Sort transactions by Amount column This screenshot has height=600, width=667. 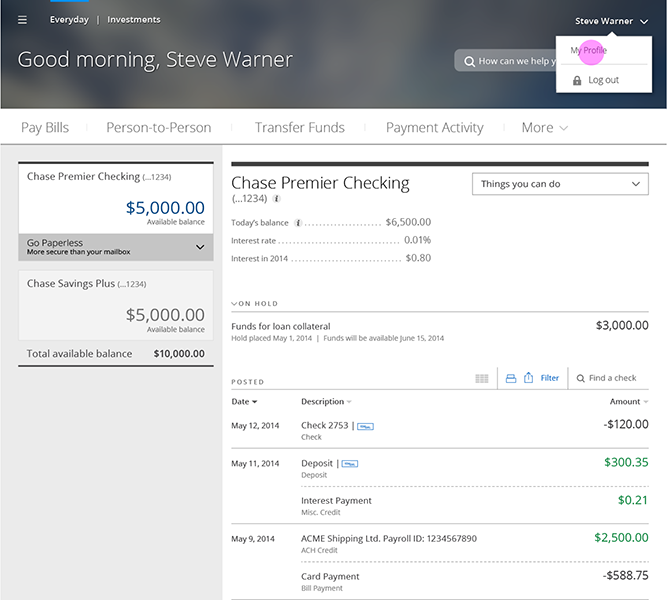coord(629,402)
